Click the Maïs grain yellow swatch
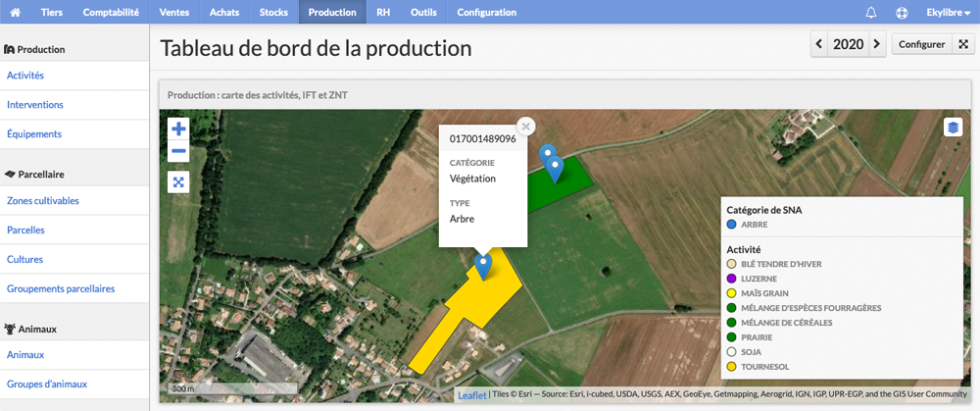Viewport: 980px width, 411px height. pyautogui.click(x=731, y=293)
